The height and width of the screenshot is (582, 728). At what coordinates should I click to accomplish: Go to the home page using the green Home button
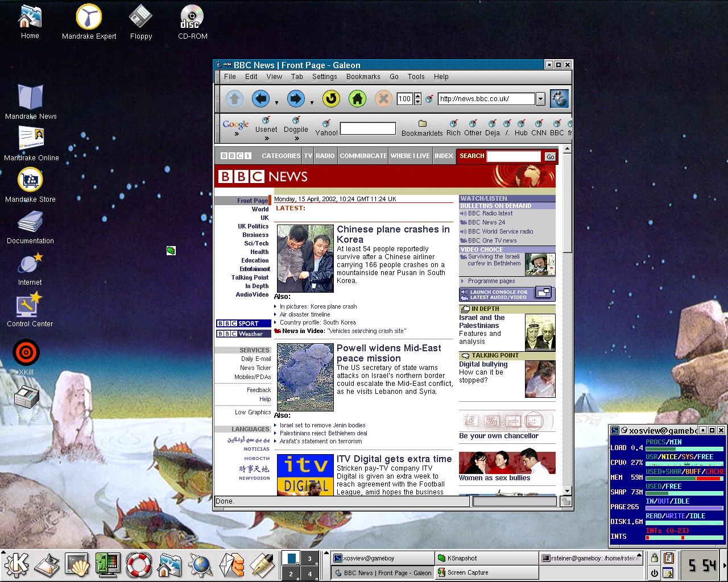tap(357, 99)
